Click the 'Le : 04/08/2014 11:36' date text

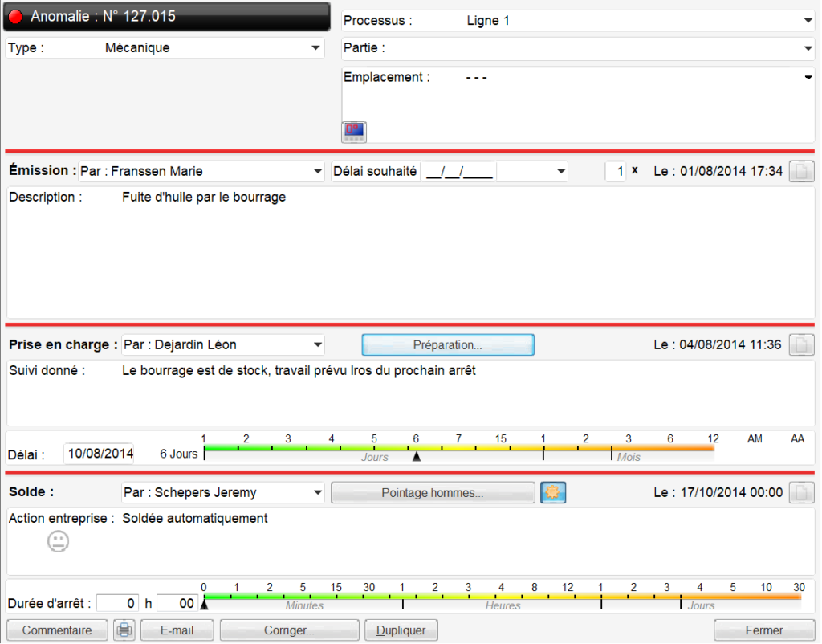[x=718, y=345]
